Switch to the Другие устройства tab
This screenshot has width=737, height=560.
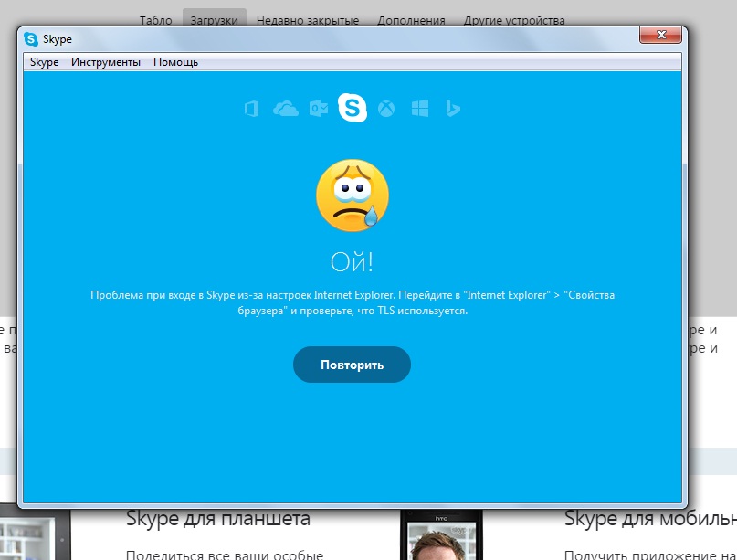point(514,20)
